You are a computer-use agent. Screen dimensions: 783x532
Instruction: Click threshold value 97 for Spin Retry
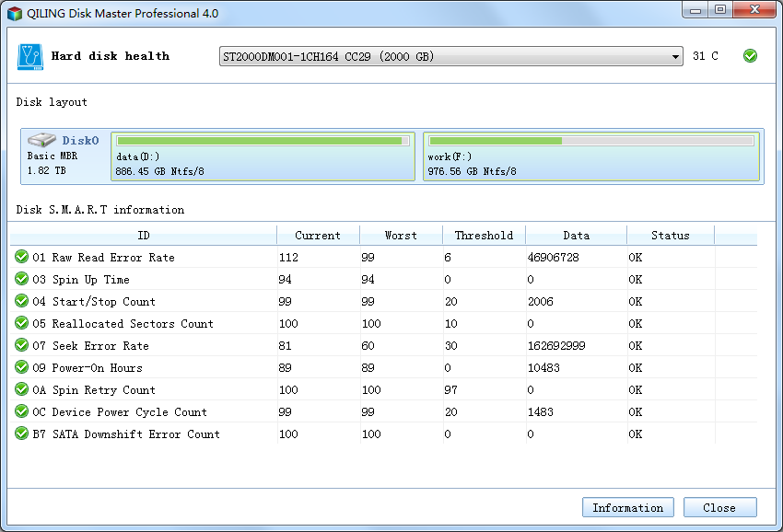(x=451, y=389)
